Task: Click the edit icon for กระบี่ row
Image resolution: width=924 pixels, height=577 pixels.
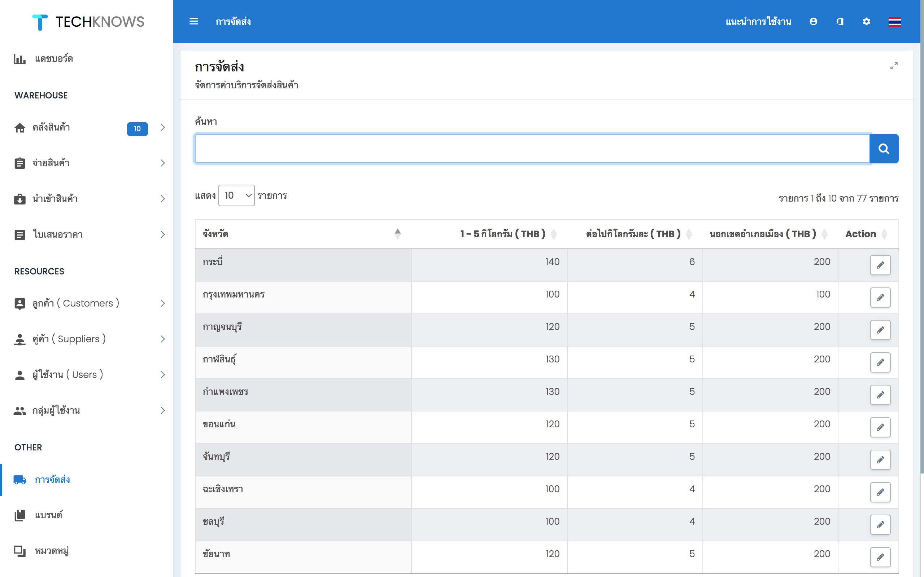Action: click(880, 265)
